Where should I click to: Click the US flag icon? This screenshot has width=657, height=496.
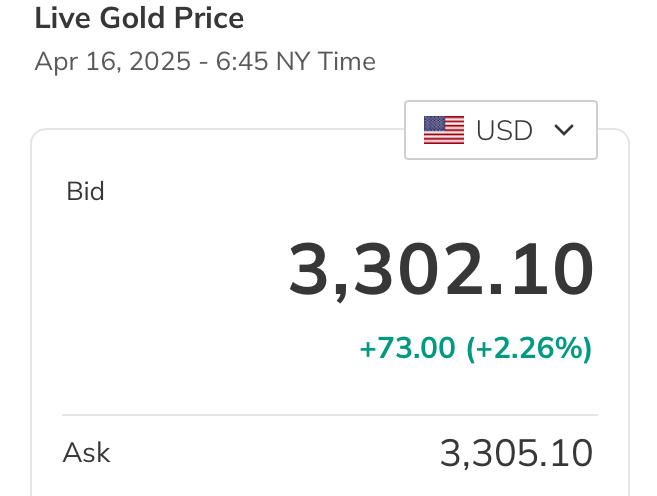click(x=444, y=130)
